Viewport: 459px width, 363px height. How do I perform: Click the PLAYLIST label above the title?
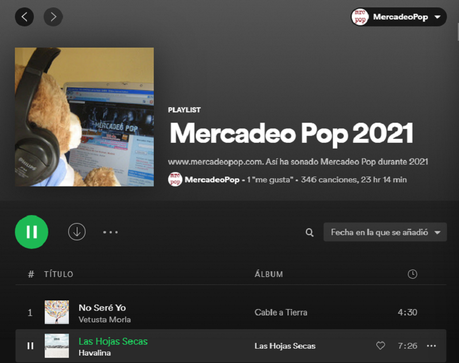coord(184,110)
